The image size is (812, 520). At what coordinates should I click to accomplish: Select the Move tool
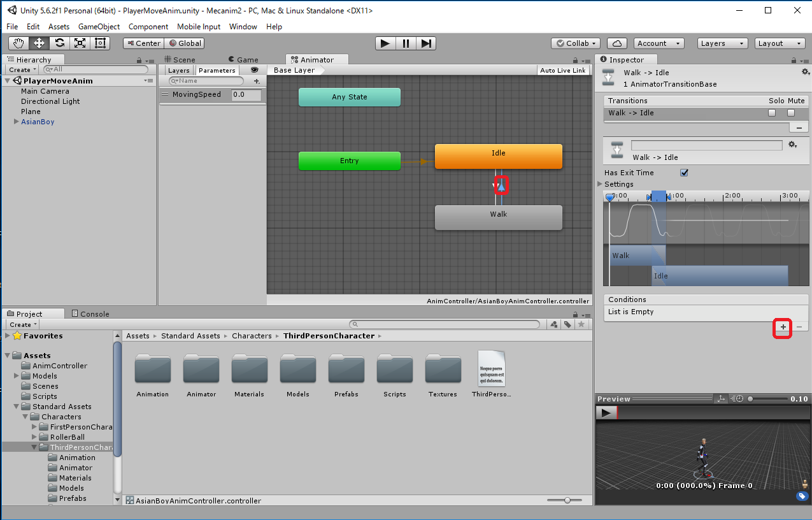click(x=39, y=43)
